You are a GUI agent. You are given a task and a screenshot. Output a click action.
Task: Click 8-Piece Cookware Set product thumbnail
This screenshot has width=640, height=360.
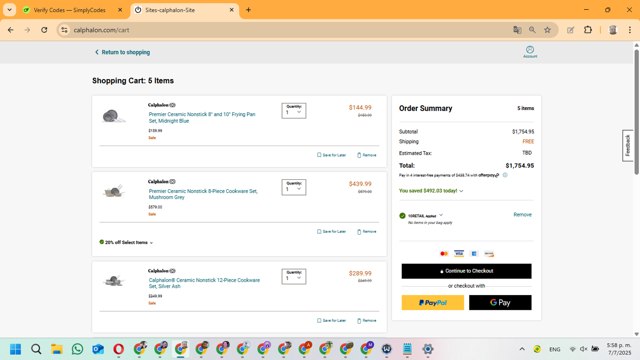coord(114,191)
